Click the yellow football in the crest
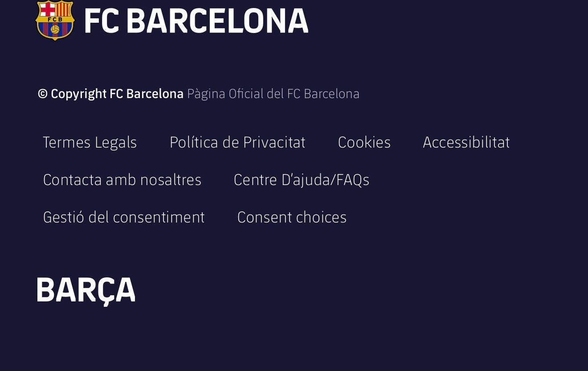588x371 pixels. [x=55, y=29]
